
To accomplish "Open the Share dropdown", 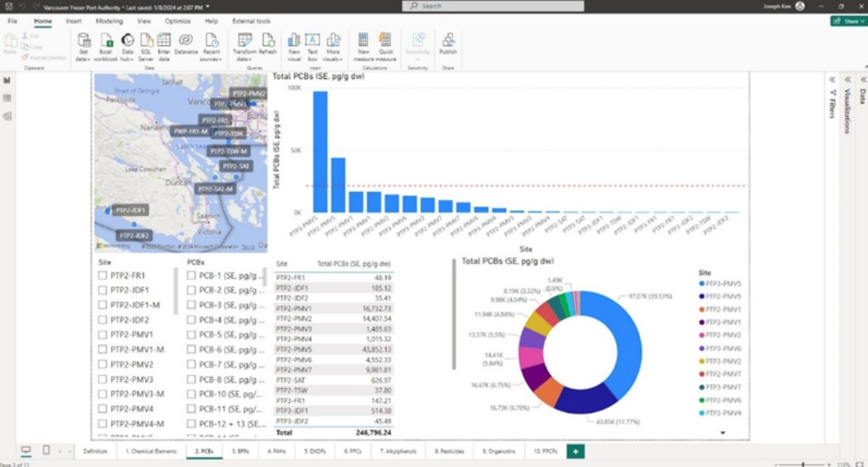I will 848,21.
